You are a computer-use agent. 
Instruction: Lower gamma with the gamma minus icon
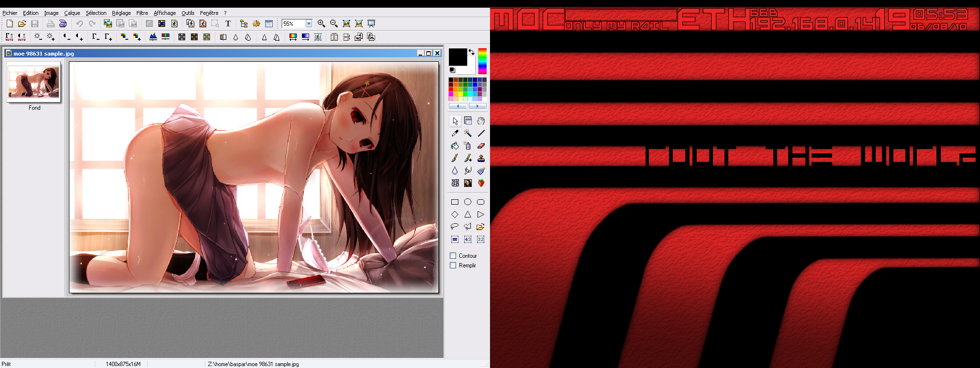click(96, 37)
